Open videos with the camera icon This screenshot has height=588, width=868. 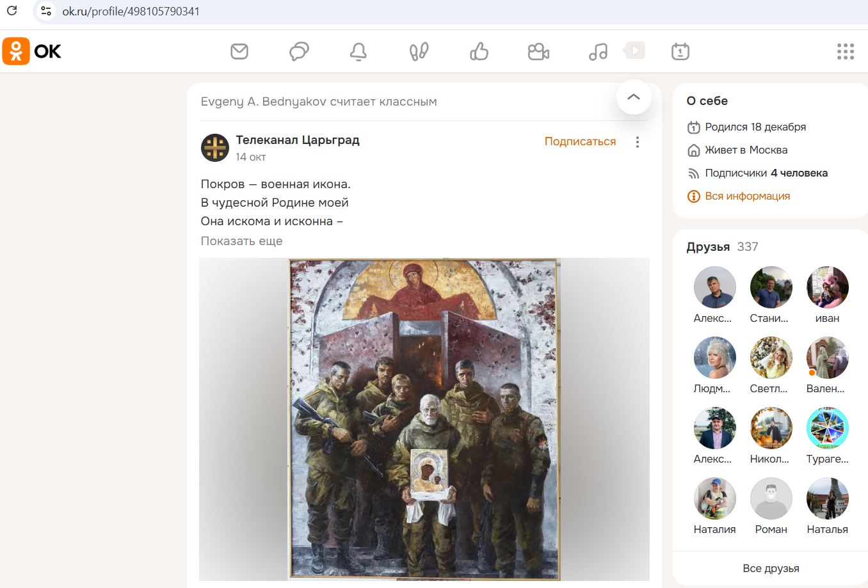(x=538, y=51)
